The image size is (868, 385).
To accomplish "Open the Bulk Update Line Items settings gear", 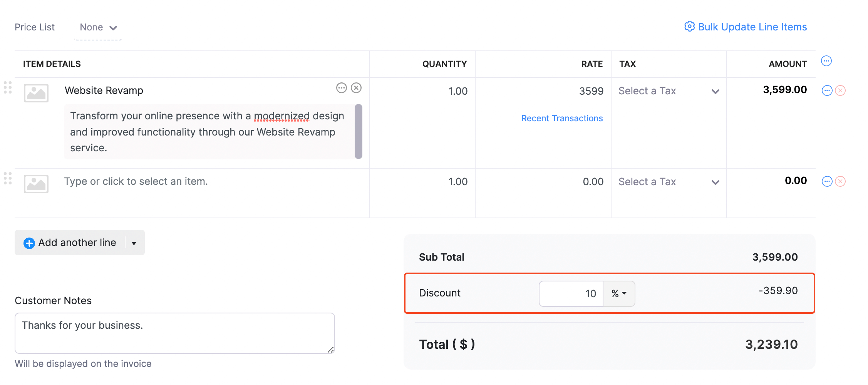I will point(690,26).
